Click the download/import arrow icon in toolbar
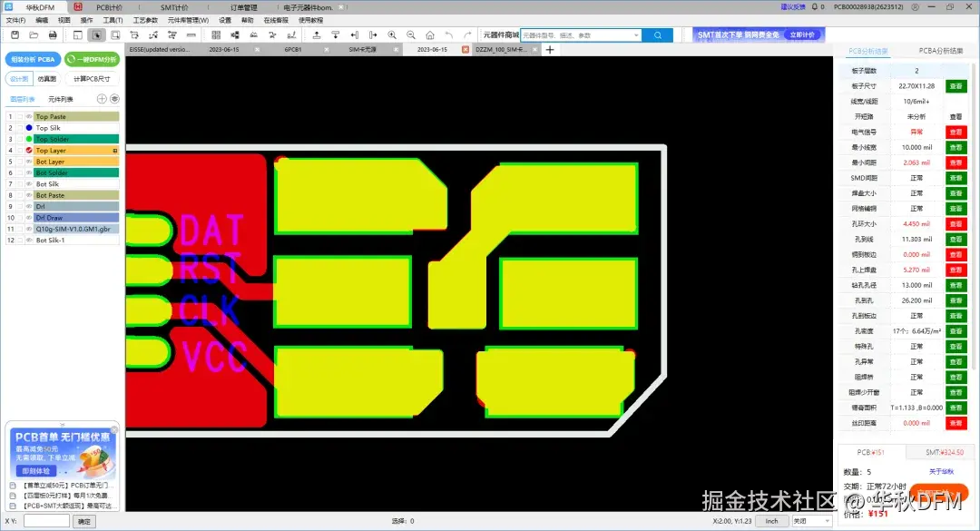The image size is (980, 531). 335,35
